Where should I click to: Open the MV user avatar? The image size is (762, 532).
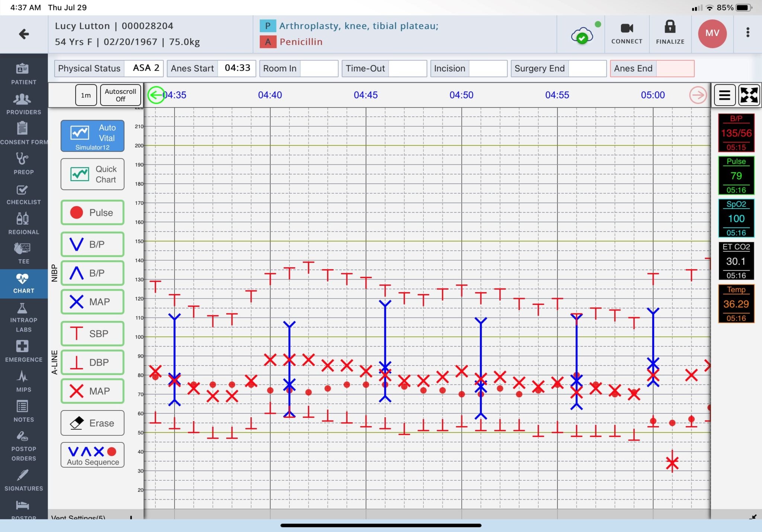(712, 33)
